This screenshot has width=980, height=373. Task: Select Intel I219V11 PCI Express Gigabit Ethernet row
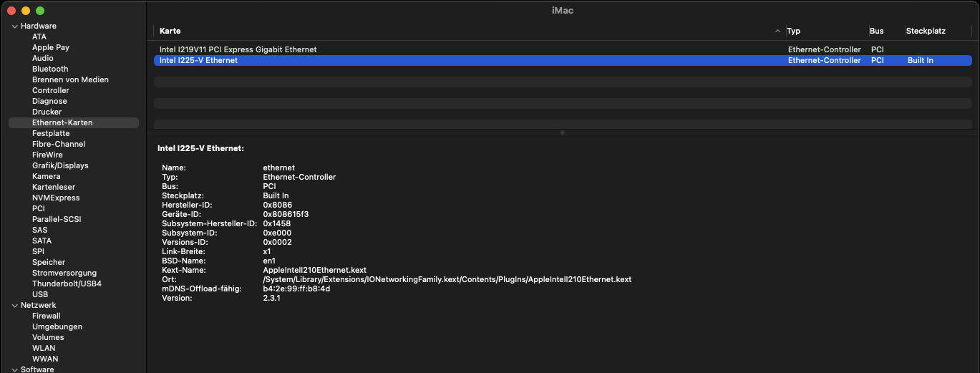tap(564, 49)
